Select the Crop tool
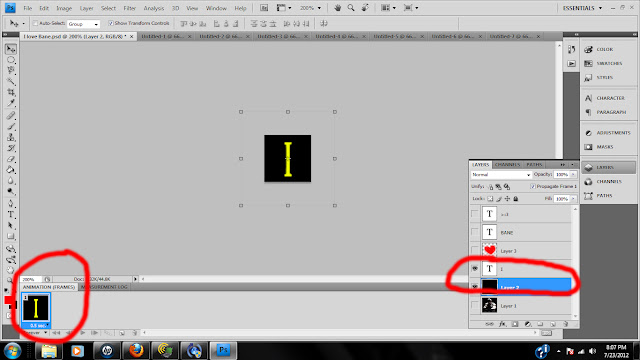 point(11,93)
